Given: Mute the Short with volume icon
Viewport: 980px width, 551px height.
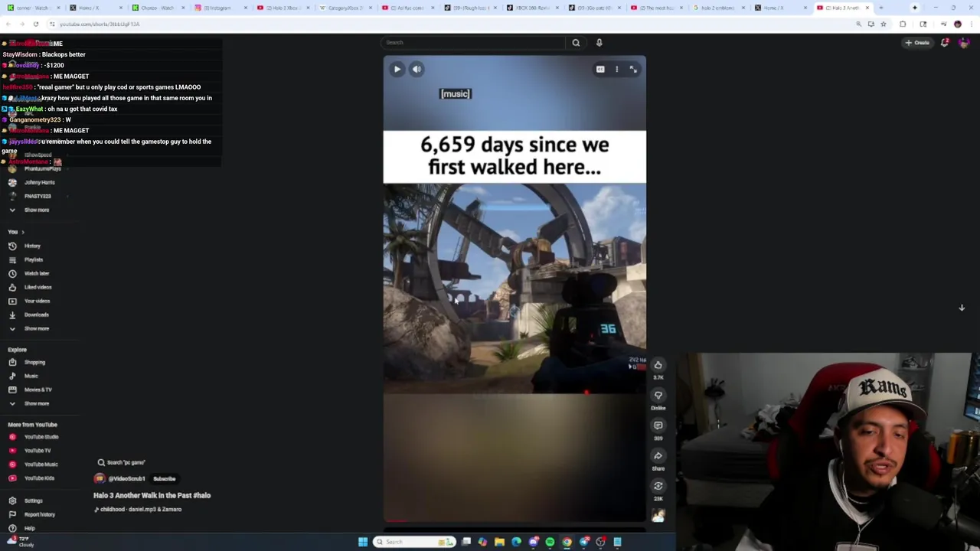Looking at the screenshot, I should coord(416,69).
